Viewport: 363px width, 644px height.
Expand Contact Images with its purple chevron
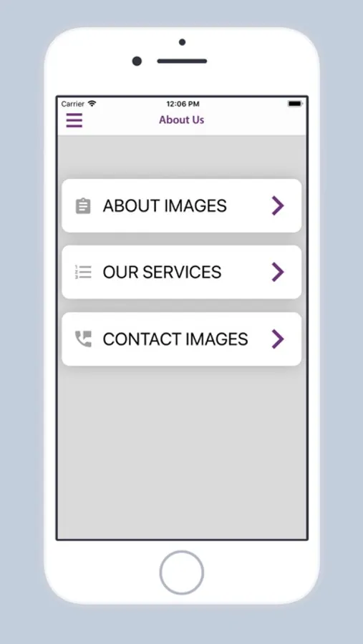coord(278,339)
